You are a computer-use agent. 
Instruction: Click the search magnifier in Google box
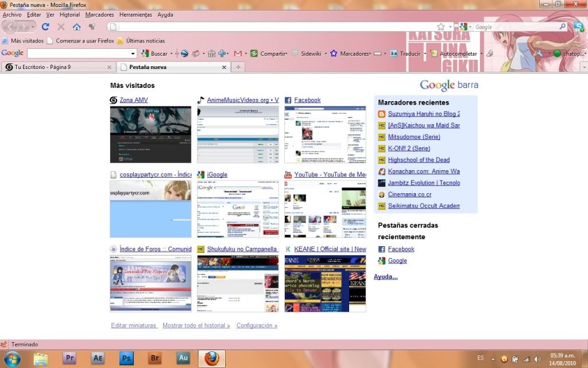(563, 26)
